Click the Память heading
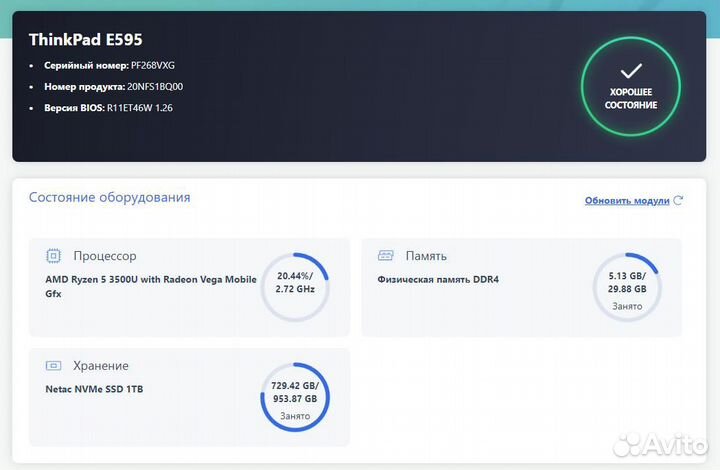 426,256
